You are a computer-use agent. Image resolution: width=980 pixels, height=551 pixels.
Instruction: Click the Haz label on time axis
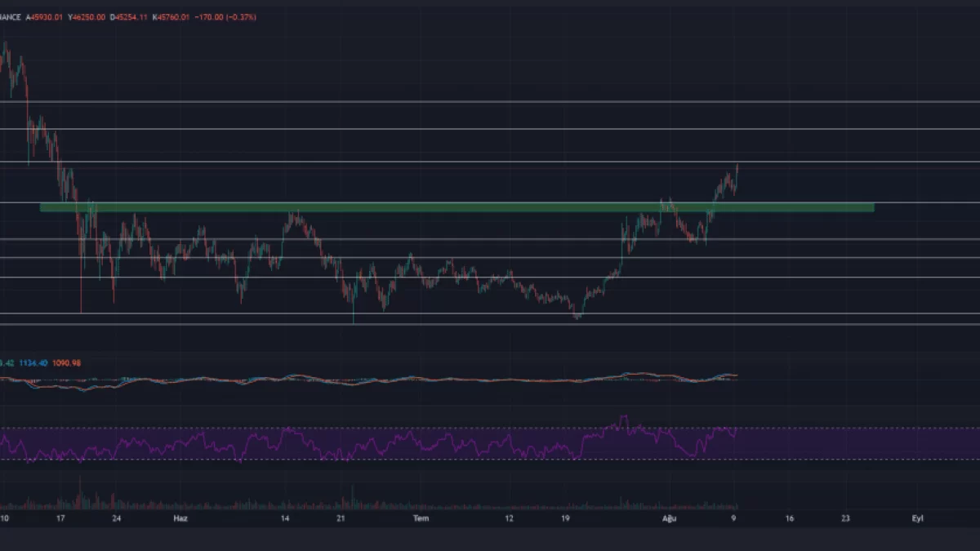pos(180,518)
